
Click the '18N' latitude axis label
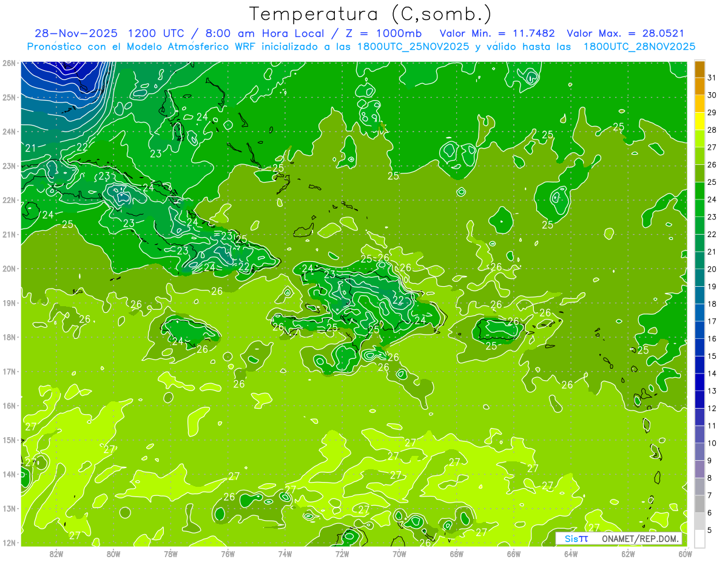tap(9, 337)
